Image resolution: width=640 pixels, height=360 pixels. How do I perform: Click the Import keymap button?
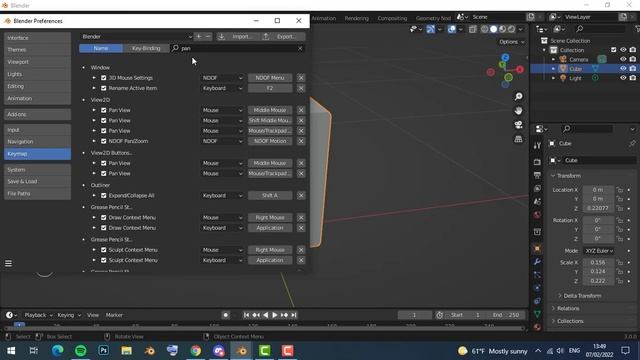(x=237, y=36)
